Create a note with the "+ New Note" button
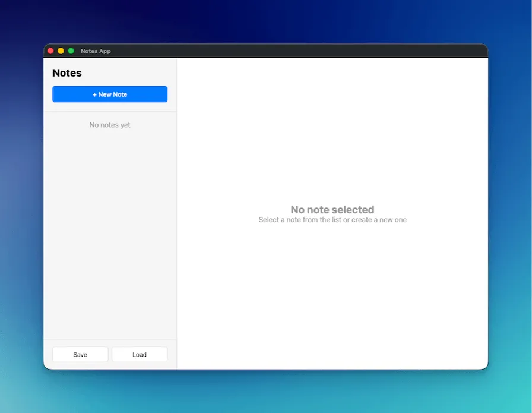The image size is (532, 413). click(109, 94)
